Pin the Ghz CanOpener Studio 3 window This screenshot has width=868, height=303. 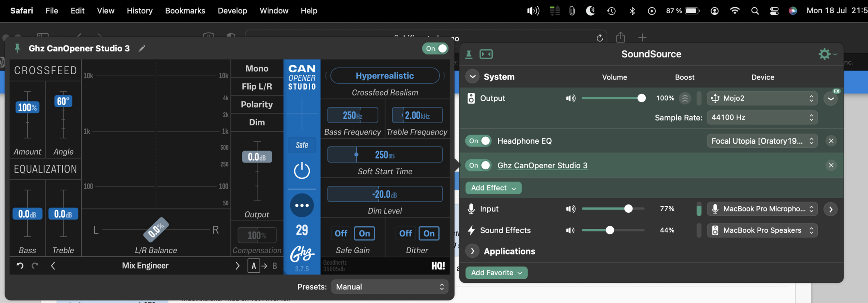17,49
